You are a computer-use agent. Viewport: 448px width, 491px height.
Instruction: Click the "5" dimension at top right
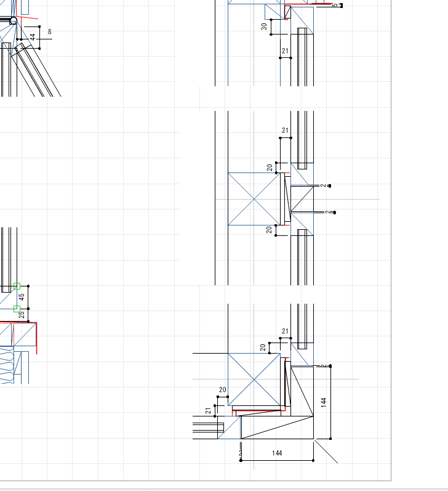334,5
